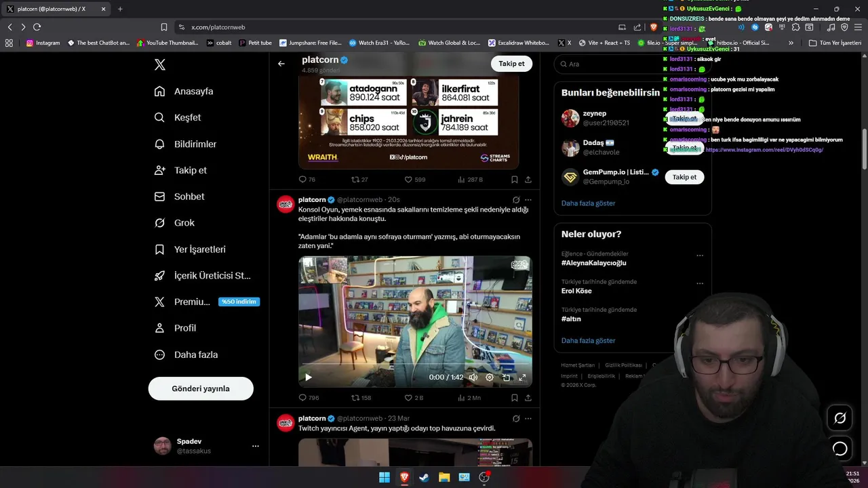Share the streamer stats tweet
The height and width of the screenshot is (488, 868).
(528, 180)
